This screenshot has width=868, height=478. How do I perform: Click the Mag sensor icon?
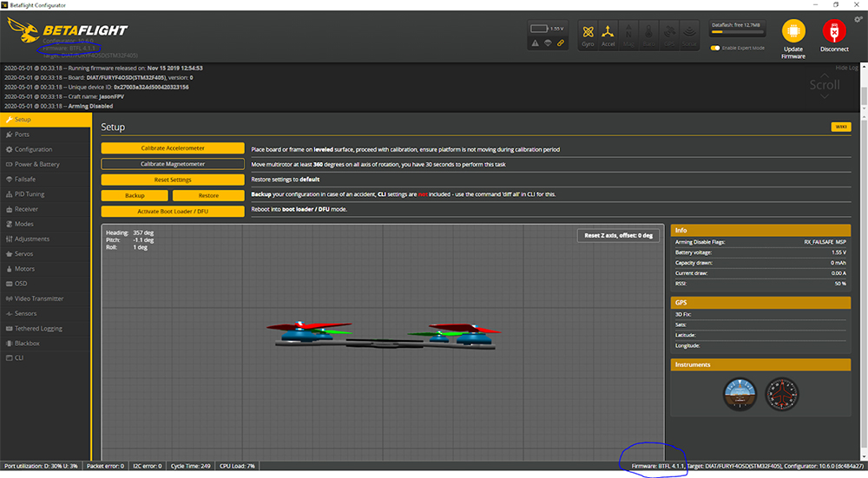point(628,35)
